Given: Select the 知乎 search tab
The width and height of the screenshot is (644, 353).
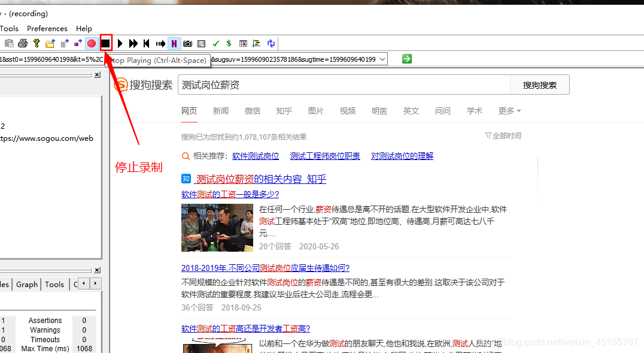Looking at the screenshot, I should coord(284,111).
